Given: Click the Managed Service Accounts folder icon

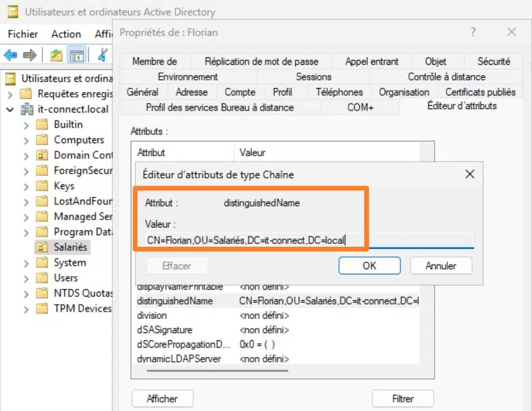Looking at the screenshot, I should pyautogui.click(x=42, y=216).
